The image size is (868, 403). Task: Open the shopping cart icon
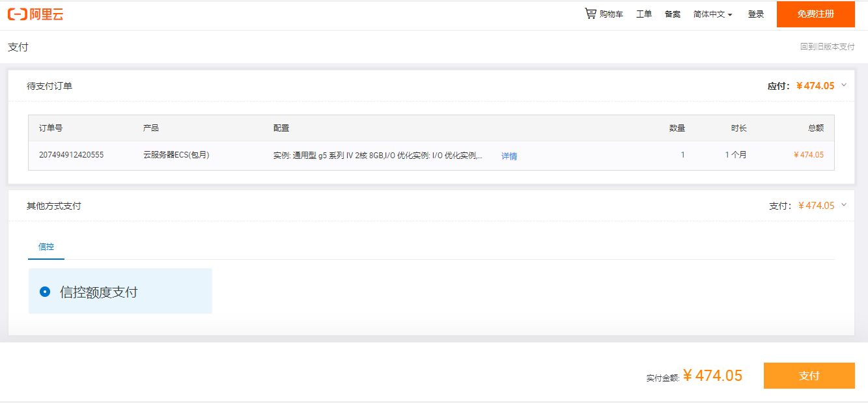click(x=590, y=13)
